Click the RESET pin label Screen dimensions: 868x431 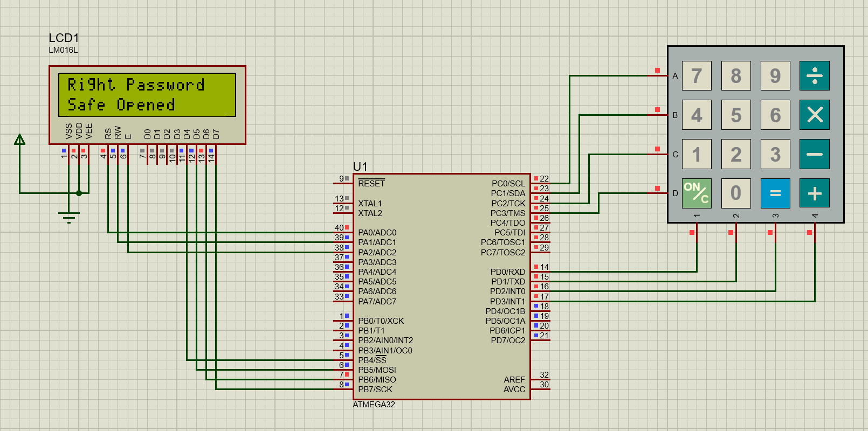[x=371, y=183]
